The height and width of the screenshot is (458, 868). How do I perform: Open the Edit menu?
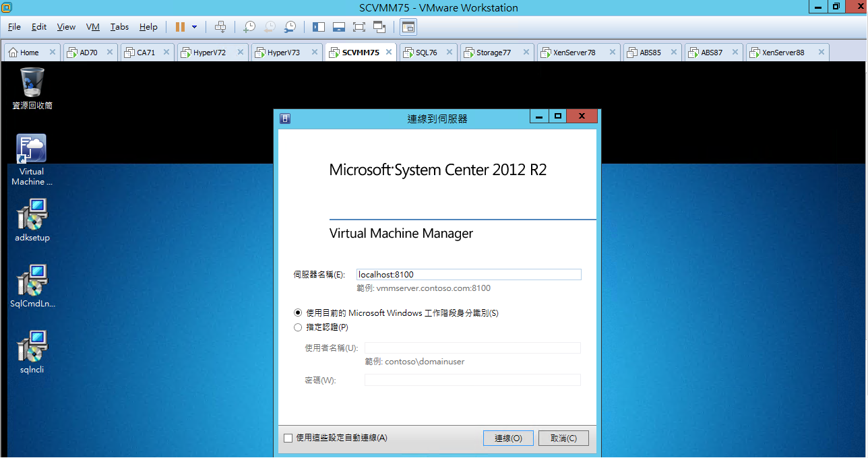pos(39,27)
